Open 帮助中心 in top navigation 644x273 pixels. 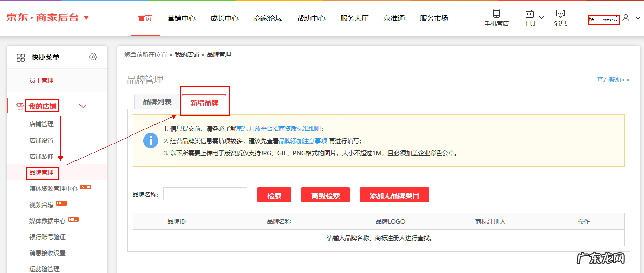coord(311,18)
